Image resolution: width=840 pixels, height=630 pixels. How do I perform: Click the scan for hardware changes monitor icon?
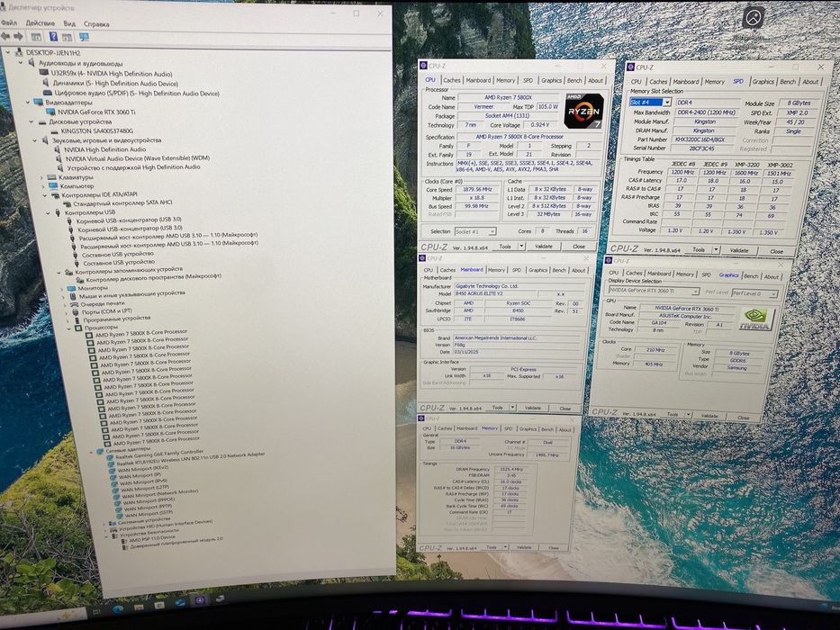pyautogui.click(x=84, y=37)
